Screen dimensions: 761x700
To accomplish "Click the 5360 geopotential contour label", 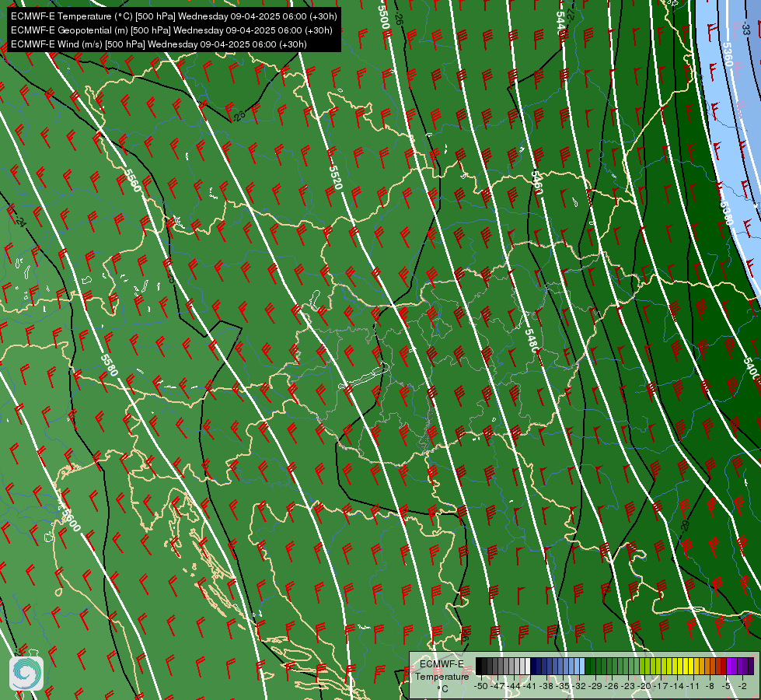I will [728, 54].
